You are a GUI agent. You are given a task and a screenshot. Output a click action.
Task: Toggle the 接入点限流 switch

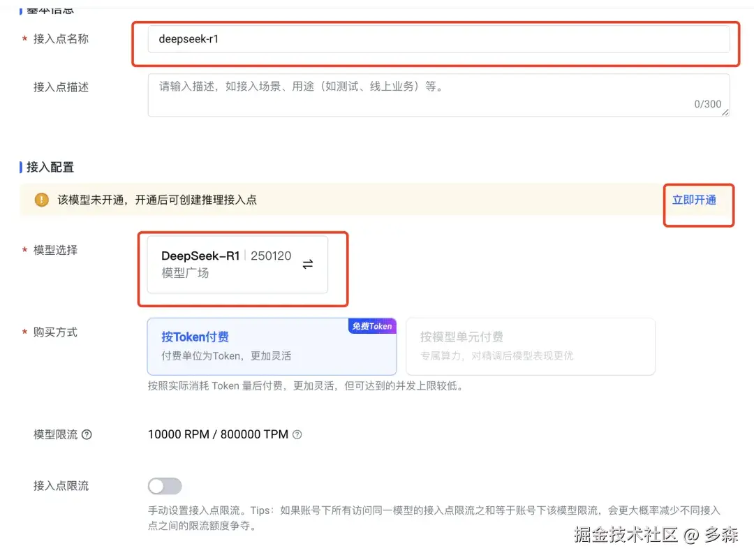pos(165,486)
